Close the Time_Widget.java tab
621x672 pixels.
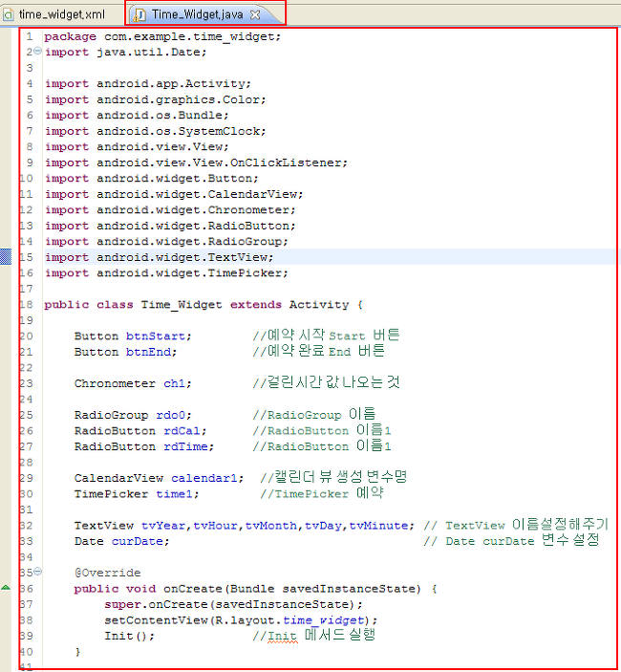click(255, 15)
